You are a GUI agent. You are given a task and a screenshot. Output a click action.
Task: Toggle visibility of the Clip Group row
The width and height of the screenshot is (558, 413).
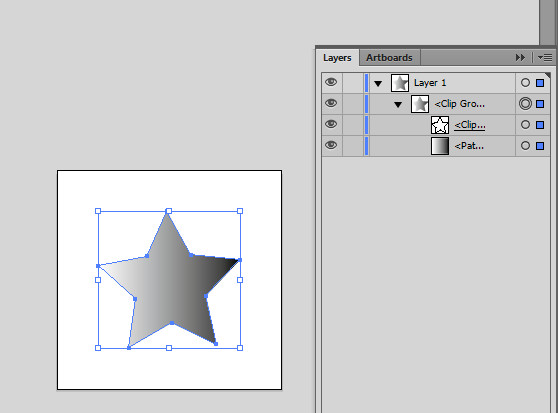coord(331,104)
